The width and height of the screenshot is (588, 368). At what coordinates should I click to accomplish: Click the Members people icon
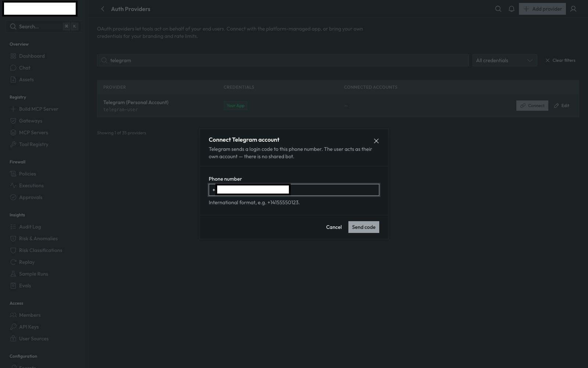pyautogui.click(x=13, y=315)
